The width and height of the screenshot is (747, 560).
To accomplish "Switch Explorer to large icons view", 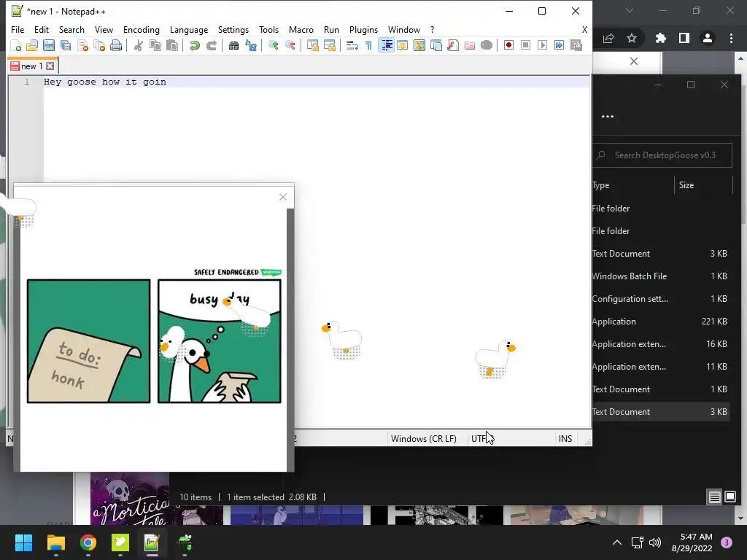I will click(x=730, y=497).
